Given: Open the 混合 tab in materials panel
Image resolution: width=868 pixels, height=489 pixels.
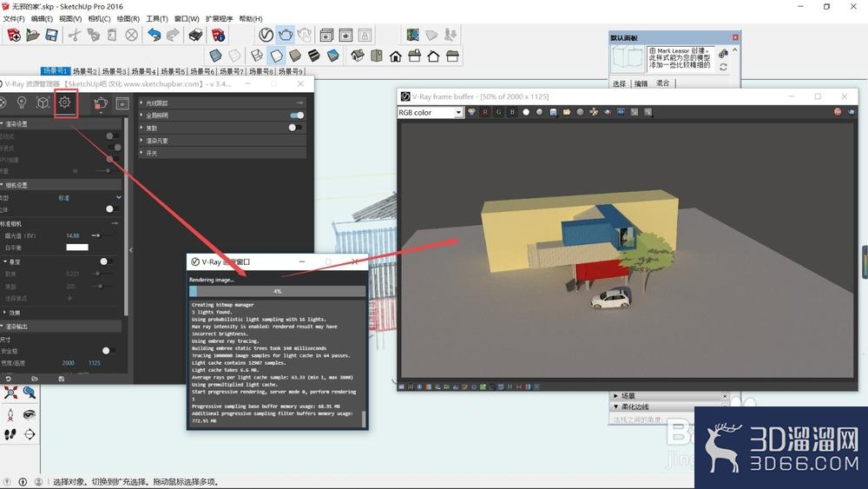Looking at the screenshot, I should tap(663, 83).
